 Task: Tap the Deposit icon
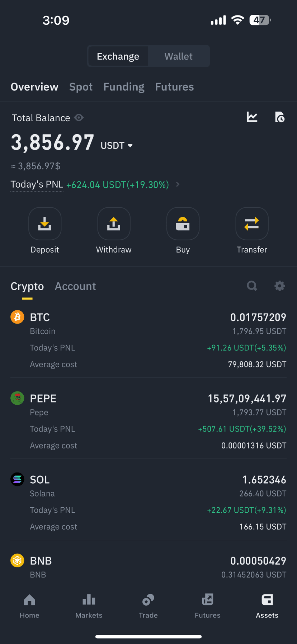45,224
